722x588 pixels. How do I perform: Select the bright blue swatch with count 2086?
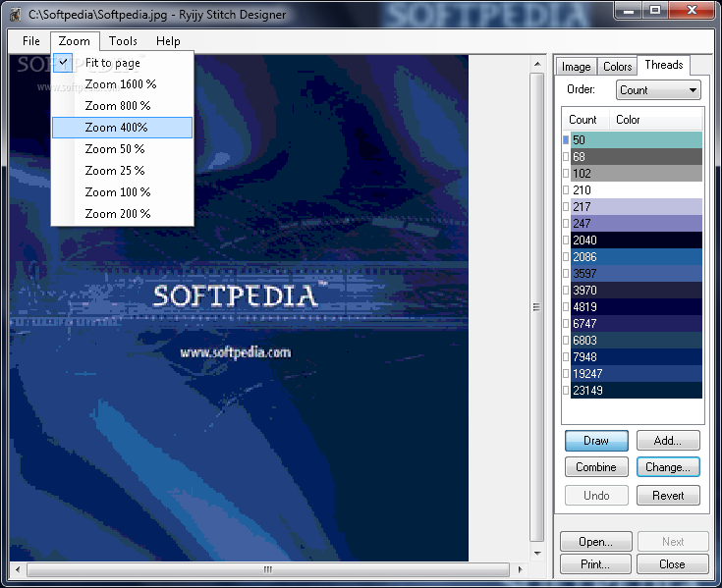coord(637,257)
